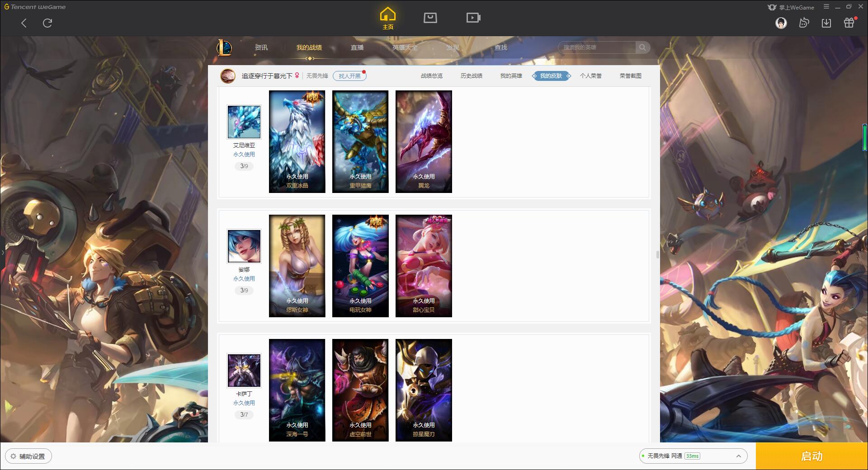Switch to 我的英雄 sub-tab
Image resolution: width=868 pixels, height=470 pixels.
(511, 76)
